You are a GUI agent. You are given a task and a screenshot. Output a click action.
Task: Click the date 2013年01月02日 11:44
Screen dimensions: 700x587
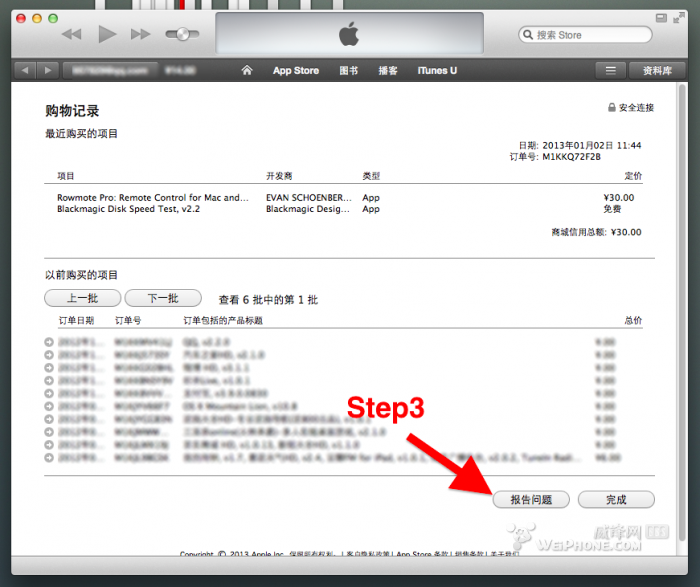click(x=592, y=146)
